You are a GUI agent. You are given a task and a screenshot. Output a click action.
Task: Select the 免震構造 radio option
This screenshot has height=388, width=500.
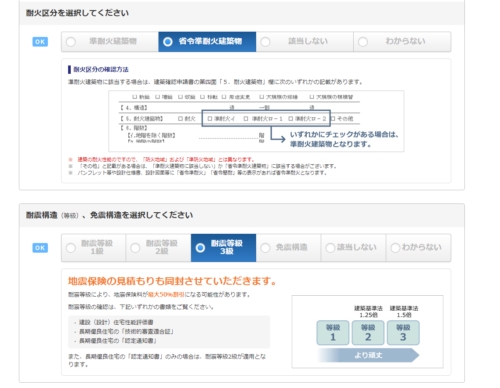tap(288, 248)
